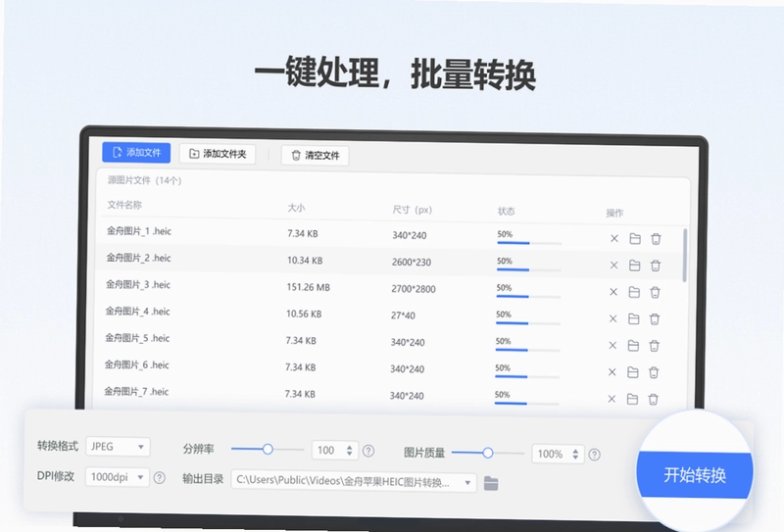Cancel conversion of 金舟图片_3 .heic

point(613,292)
